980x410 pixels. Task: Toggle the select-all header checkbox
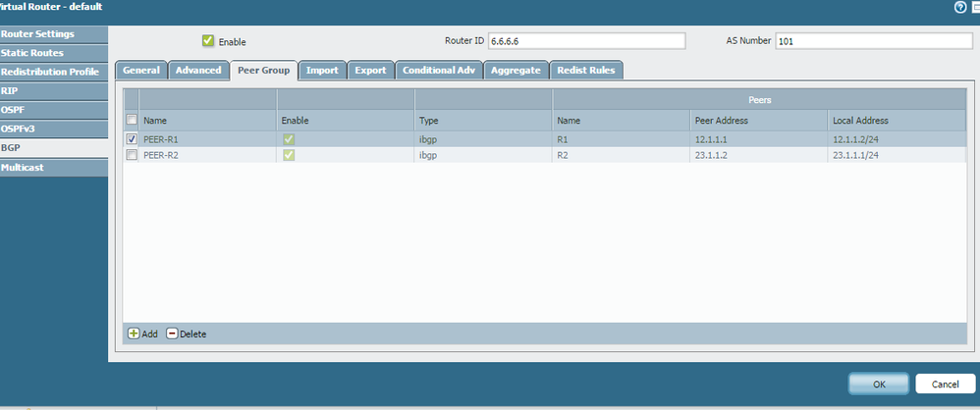pyautogui.click(x=132, y=120)
